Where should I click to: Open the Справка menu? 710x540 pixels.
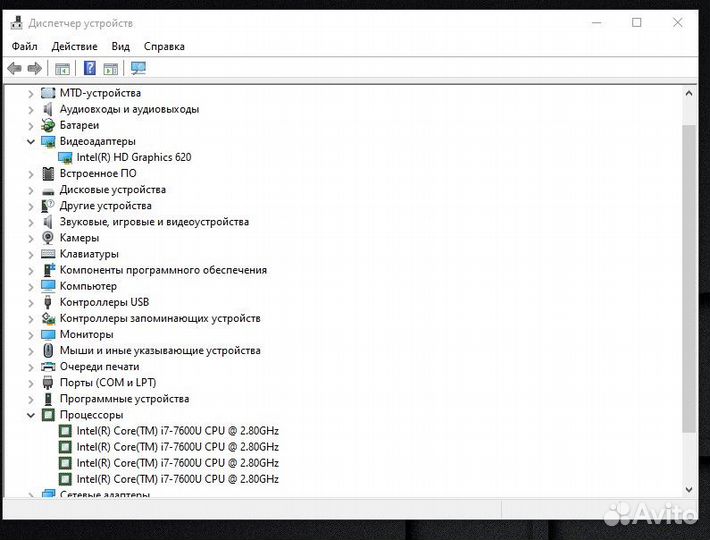coord(164,46)
